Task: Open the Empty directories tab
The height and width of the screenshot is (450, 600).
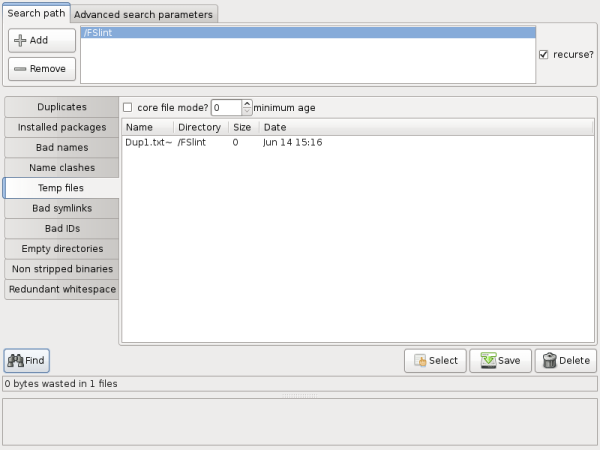Action: coord(62,248)
